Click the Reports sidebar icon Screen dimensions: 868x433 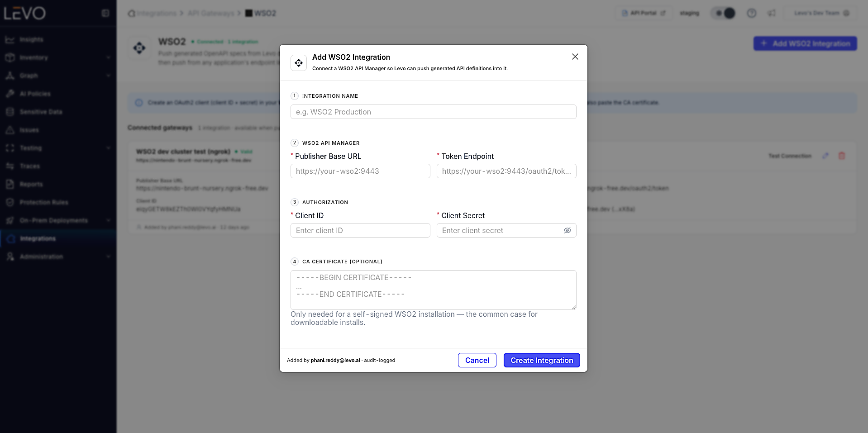[10, 184]
